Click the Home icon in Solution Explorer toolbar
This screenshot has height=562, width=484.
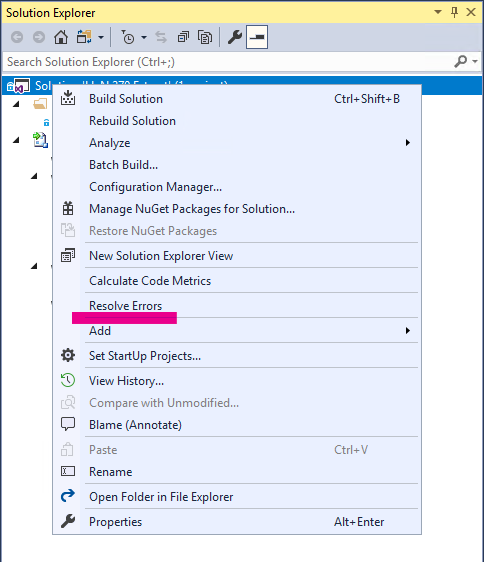(x=61, y=37)
